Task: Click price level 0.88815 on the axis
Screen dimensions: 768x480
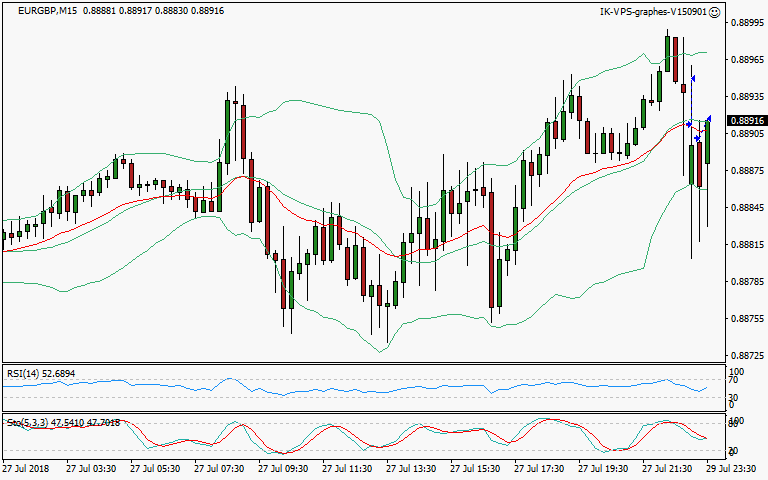Action: coord(747,244)
